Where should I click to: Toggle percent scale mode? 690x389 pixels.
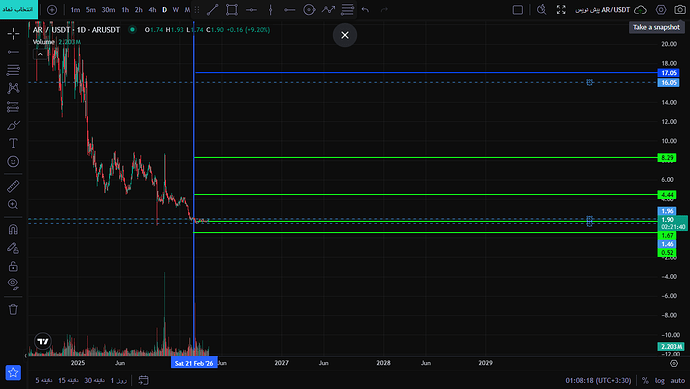[x=645, y=381]
